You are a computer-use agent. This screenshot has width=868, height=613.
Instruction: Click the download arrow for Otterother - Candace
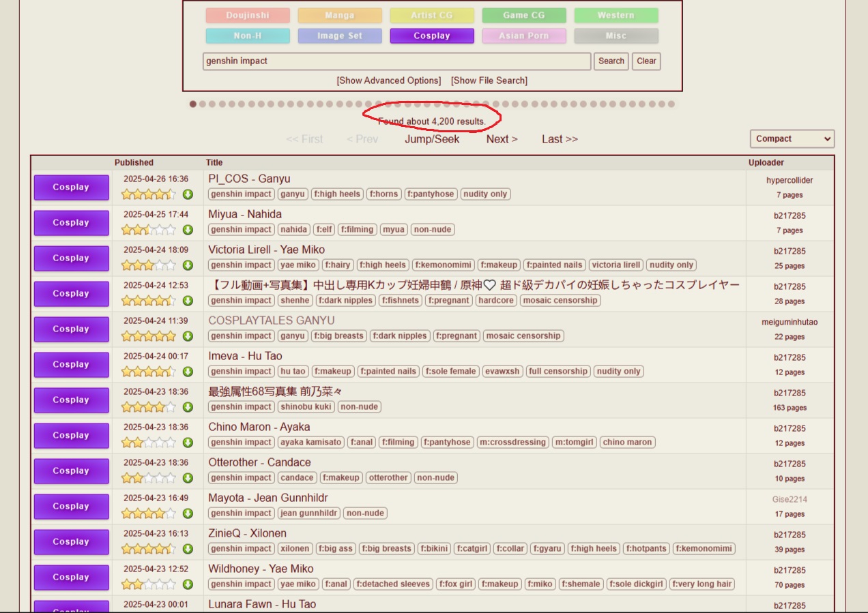(188, 478)
